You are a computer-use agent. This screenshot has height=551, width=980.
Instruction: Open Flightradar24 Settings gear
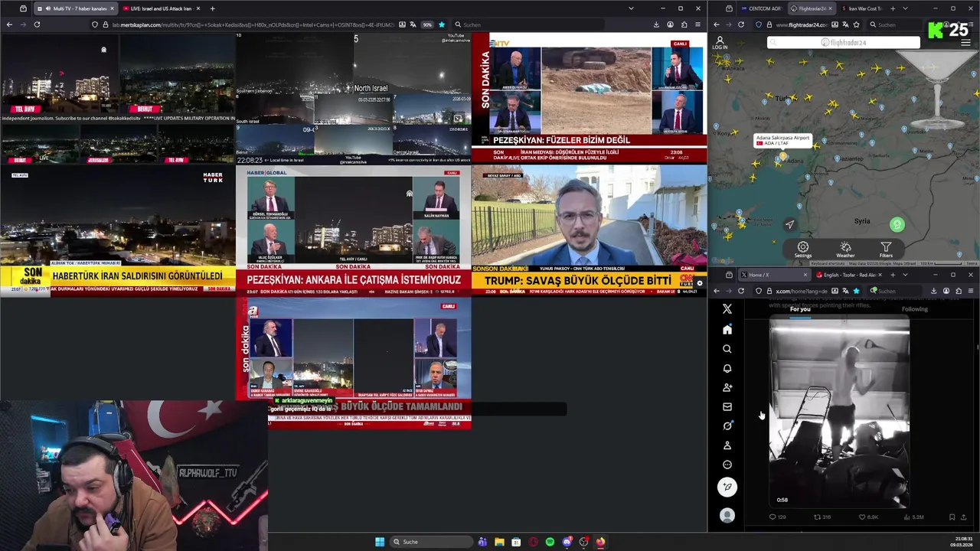(x=802, y=249)
